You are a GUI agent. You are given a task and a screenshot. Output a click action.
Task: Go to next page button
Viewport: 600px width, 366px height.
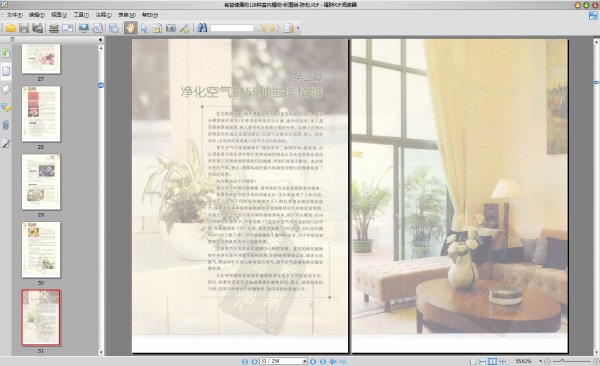click(313, 361)
